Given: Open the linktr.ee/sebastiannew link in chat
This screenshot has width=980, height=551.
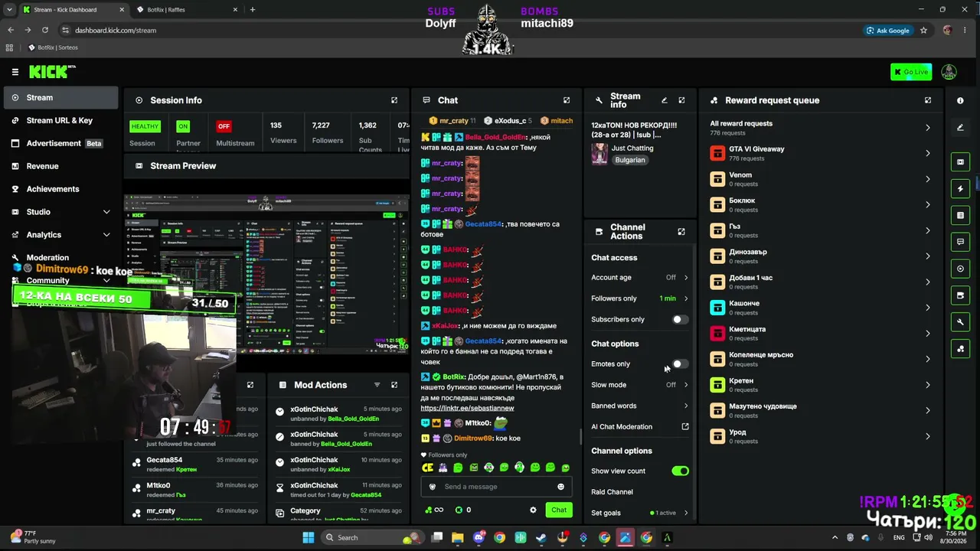Looking at the screenshot, I should [467, 408].
